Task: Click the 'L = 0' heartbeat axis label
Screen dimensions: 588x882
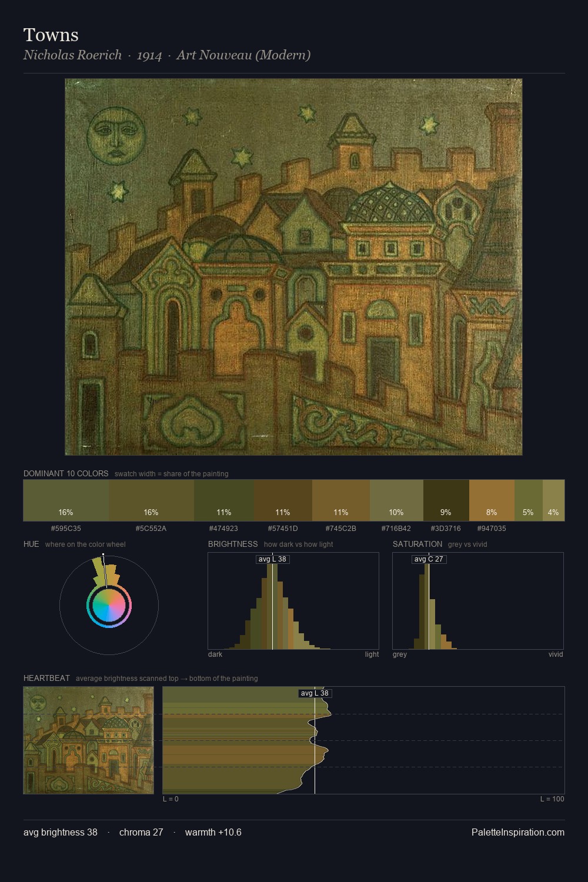Action: tap(171, 799)
